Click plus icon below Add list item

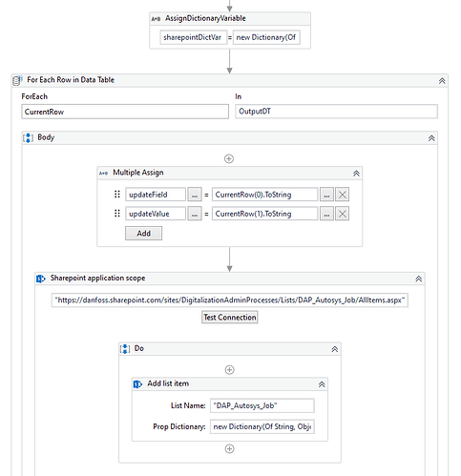tap(230, 448)
